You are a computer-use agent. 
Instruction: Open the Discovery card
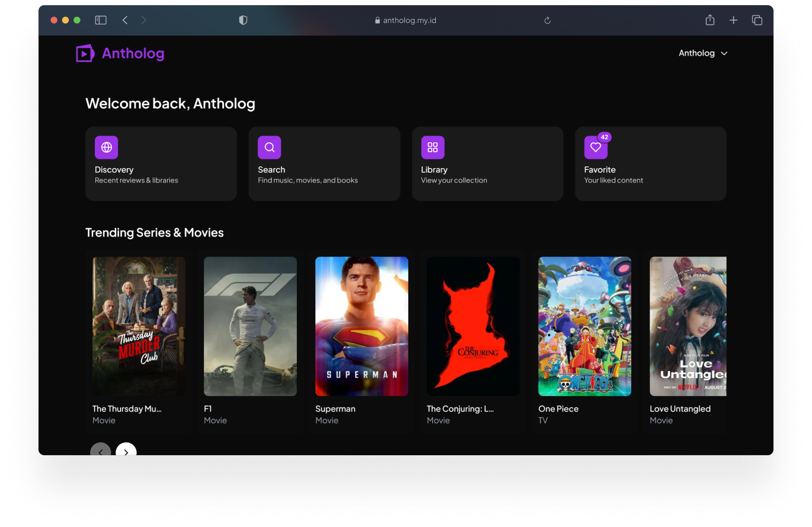[161, 164]
